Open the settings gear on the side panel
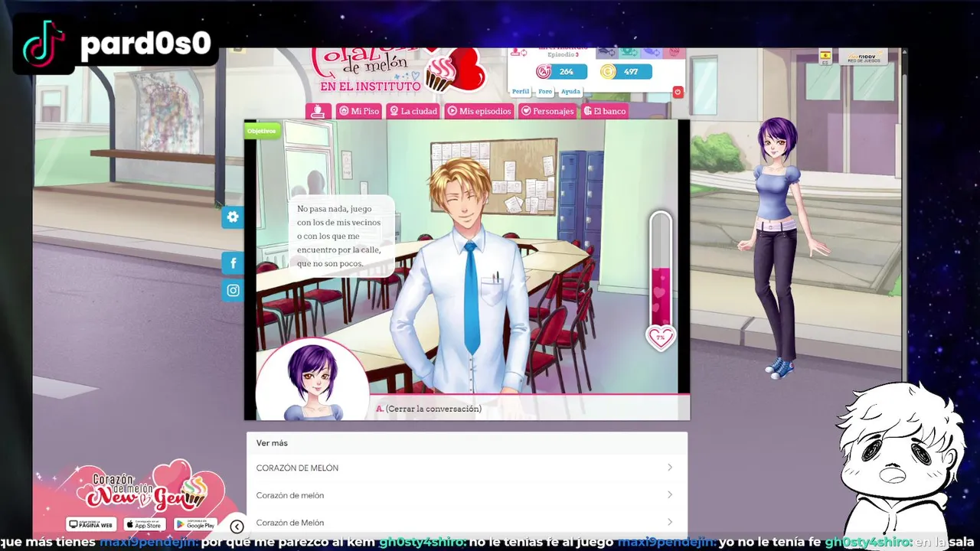 point(233,217)
